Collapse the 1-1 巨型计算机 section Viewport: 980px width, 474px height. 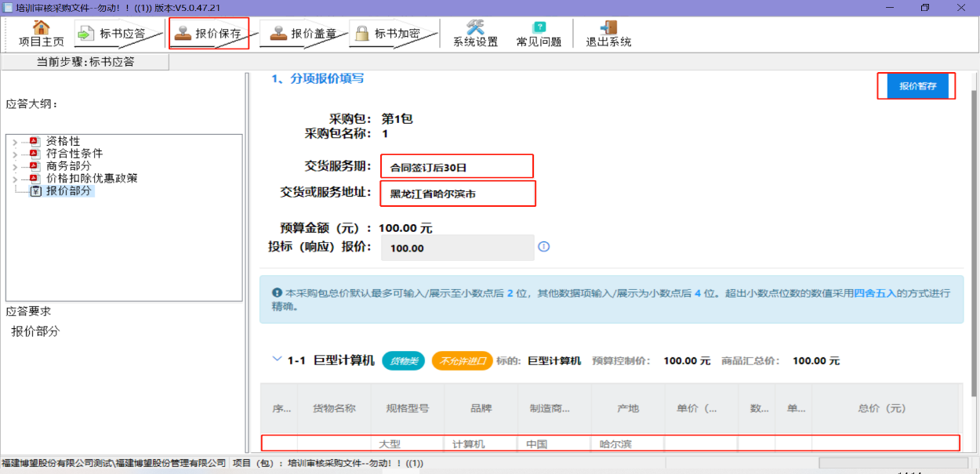(x=276, y=360)
